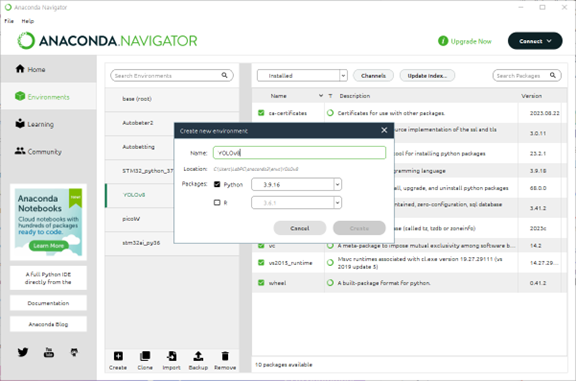Click the Clone environment icon
Viewport: 576px width, 381px height.
[x=145, y=356]
